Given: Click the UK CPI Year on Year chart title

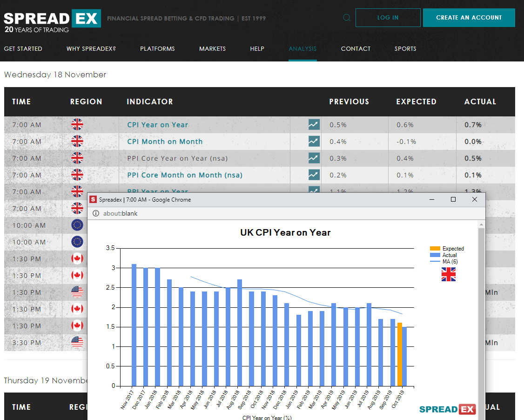Looking at the screenshot, I should (285, 232).
